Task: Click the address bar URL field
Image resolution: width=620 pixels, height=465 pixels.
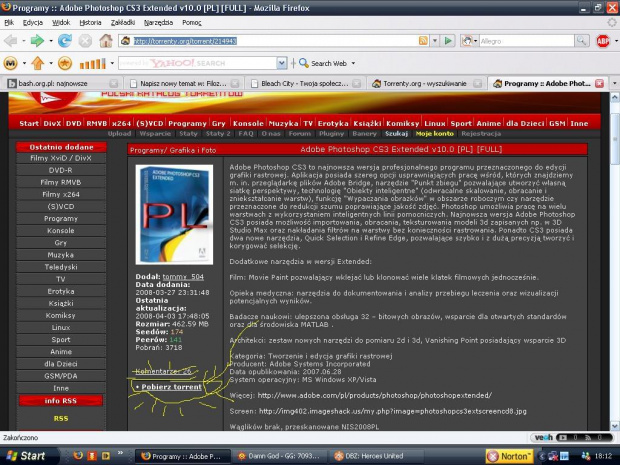Action: pos(269,41)
